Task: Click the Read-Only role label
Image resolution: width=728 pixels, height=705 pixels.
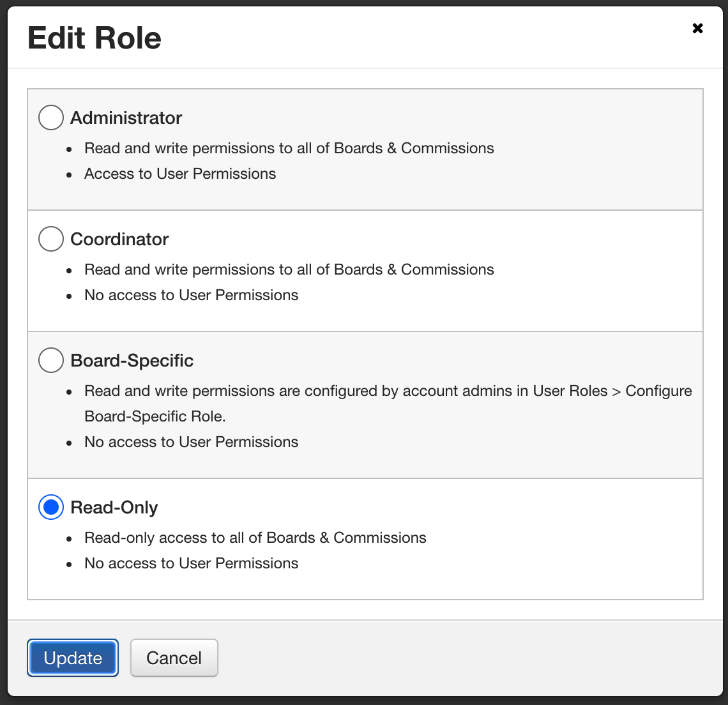Action: (x=114, y=507)
